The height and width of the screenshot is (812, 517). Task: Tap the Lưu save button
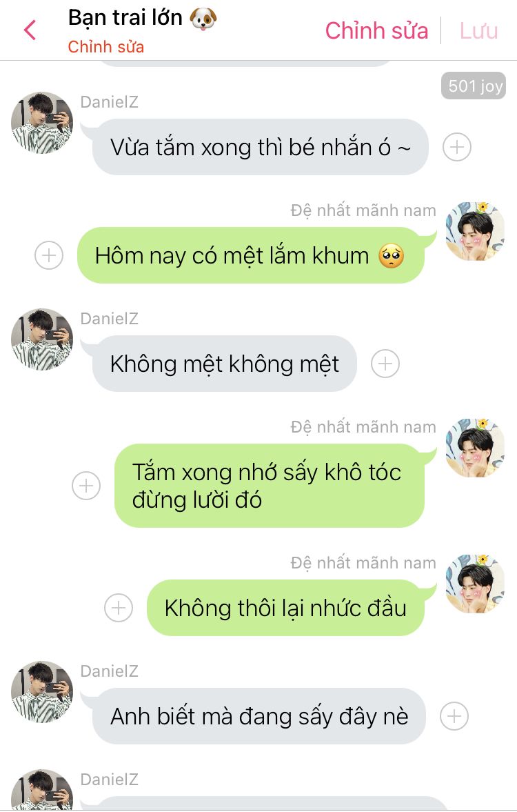pyautogui.click(x=478, y=31)
